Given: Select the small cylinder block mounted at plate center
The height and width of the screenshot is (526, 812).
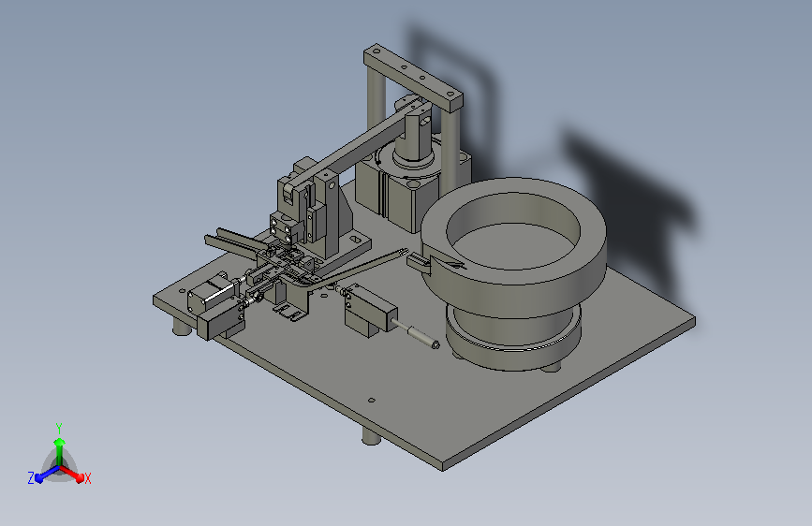Looking at the screenshot, I should 370,309.
